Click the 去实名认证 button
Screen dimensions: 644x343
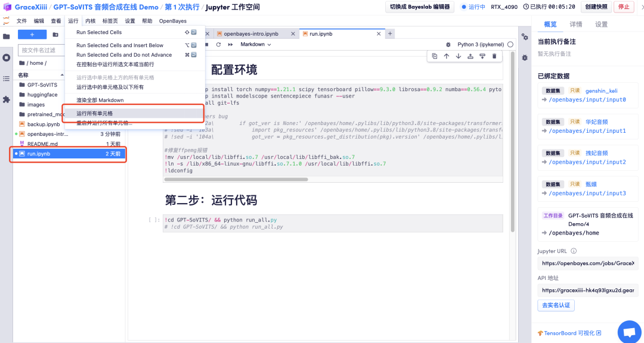[x=556, y=305]
